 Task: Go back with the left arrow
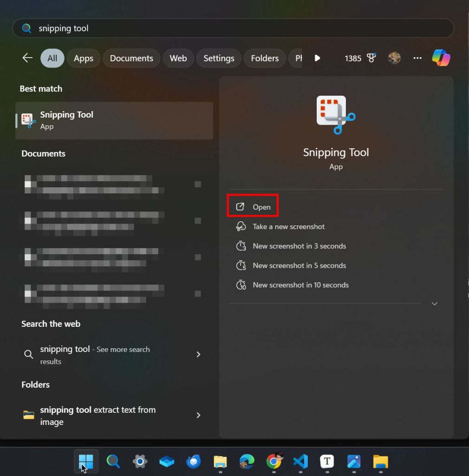pos(27,58)
